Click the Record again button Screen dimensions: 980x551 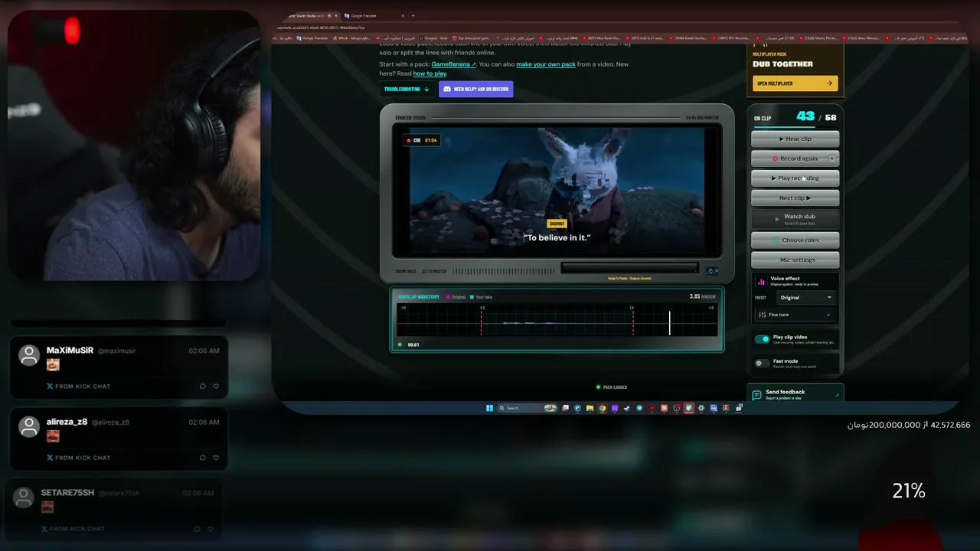tap(795, 158)
